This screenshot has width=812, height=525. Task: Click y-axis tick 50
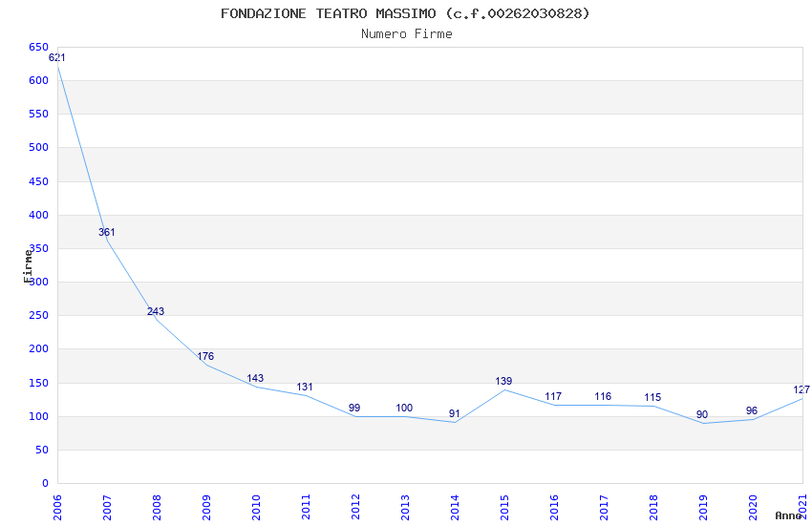pyautogui.click(x=42, y=450)
